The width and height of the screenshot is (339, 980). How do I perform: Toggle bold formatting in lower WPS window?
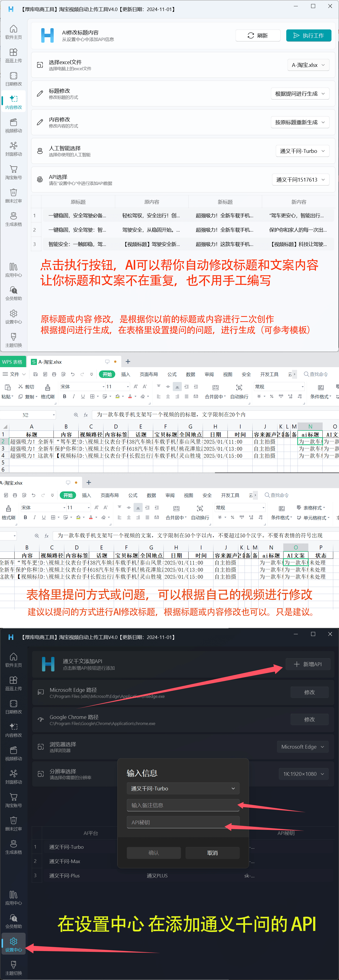tap(25, 517)
